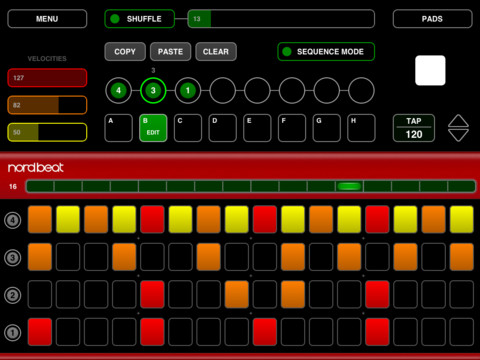Set the 127 velocity slider
This screenshot has height=360, width=480.
tap(47, 78)
